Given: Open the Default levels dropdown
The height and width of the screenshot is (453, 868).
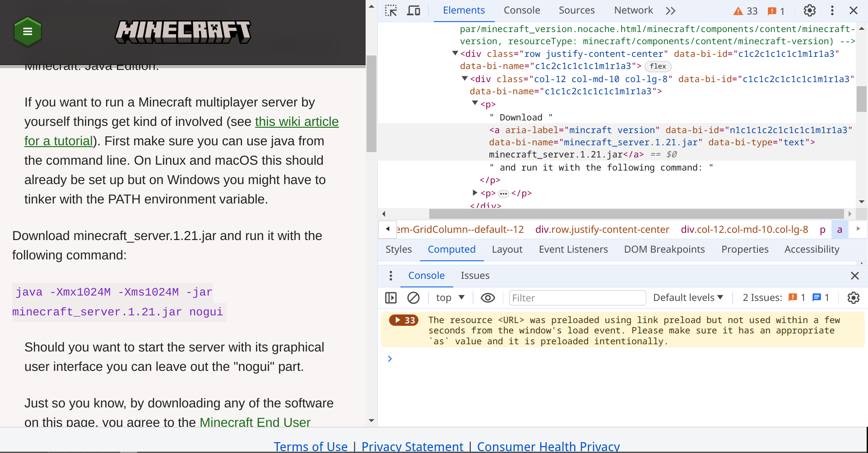Looking at the screenshot, I should tap(688, 298).
